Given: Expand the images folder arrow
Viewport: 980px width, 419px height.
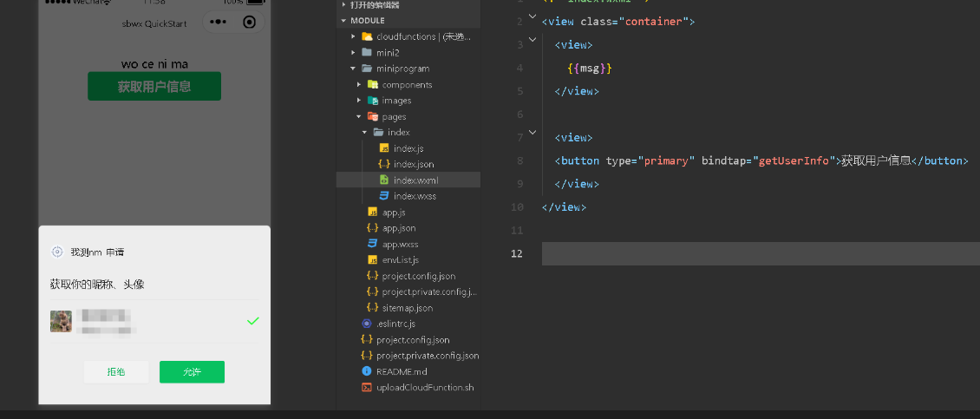Looking at the screenshot, I should [x=359, y=101].
